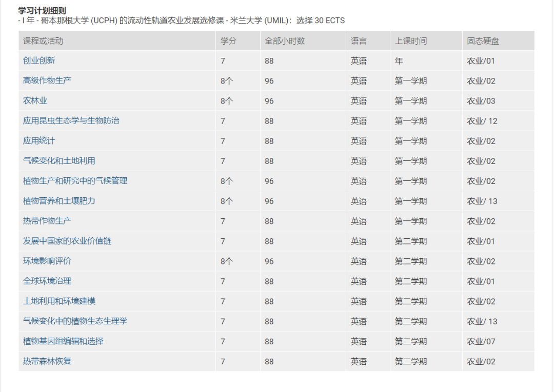The width and height of the screenshot is (554, 392).
Task: Open 应用昆虫生态学与生物防治 course link
Action: [71, 120]
